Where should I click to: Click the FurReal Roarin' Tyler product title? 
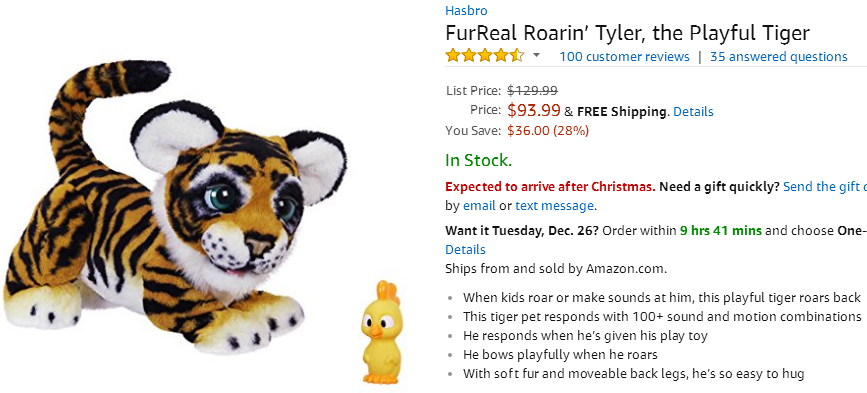tap(627, 34)
